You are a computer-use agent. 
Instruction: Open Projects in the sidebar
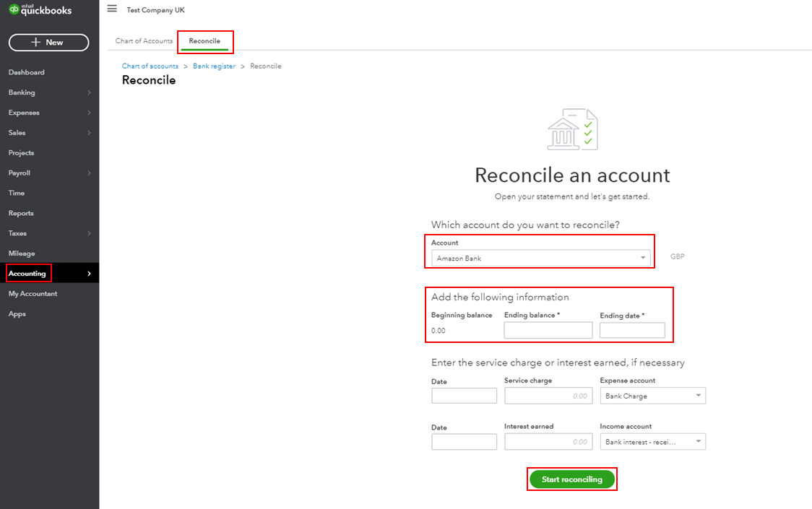21,153
